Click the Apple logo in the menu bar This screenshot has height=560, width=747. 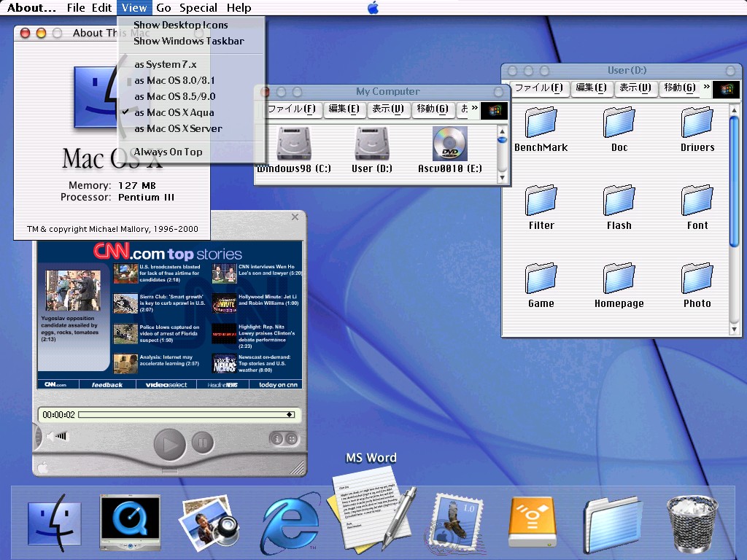tap(373, 7)
